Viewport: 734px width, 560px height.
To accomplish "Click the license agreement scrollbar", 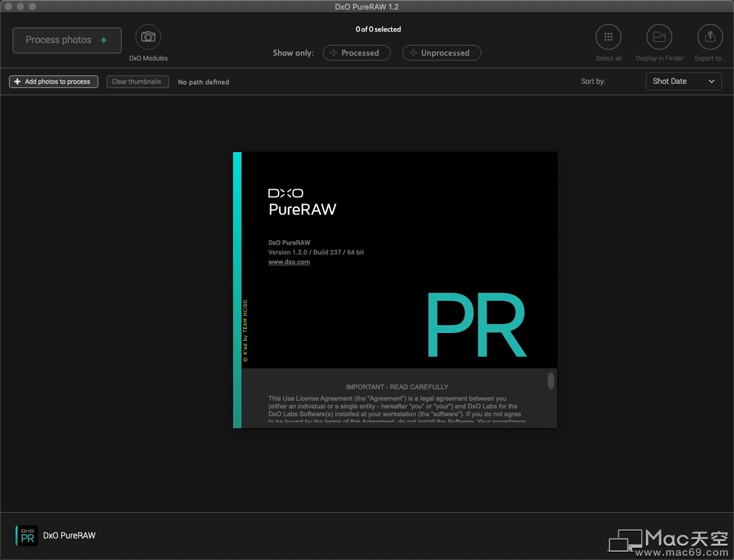I will (551, 381).
